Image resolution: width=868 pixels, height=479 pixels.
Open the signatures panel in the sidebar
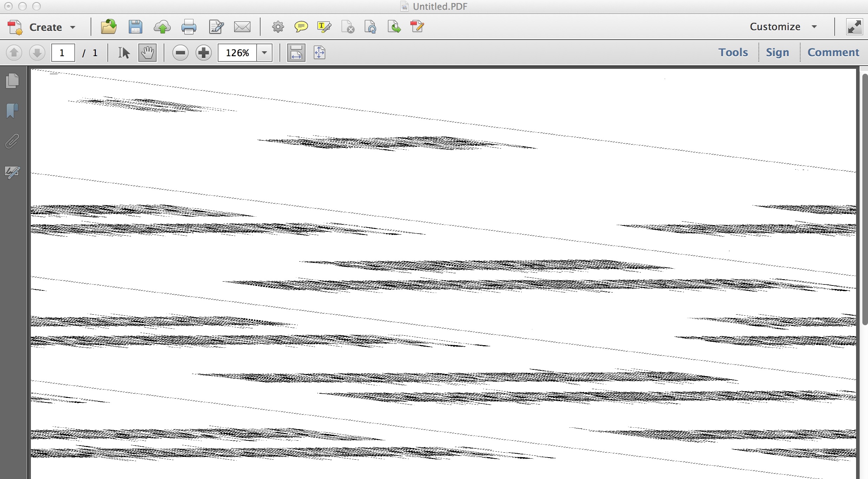12,172
